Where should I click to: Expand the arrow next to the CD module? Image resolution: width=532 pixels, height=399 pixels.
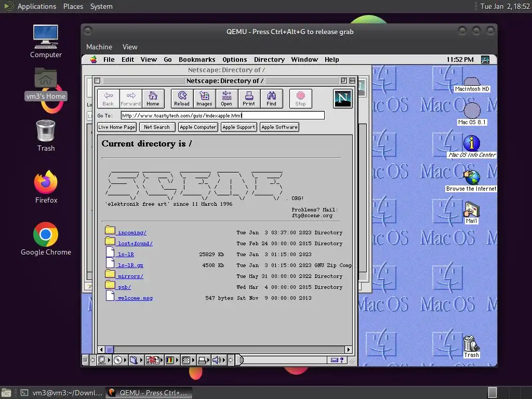point(125,360)
